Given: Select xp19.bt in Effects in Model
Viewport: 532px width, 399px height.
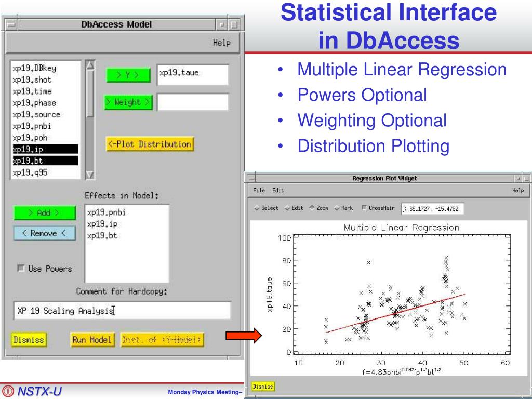Looking at the screenshot, I should click(x=126, y=235).
